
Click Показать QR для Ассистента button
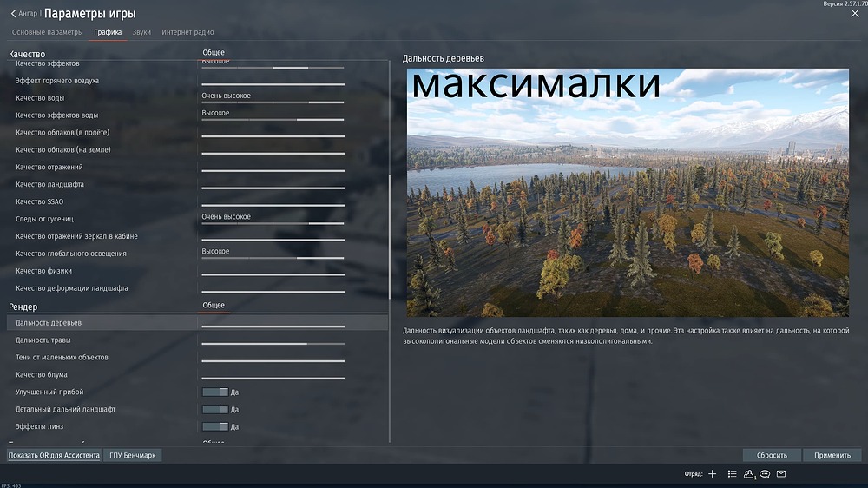pos(54,455)
